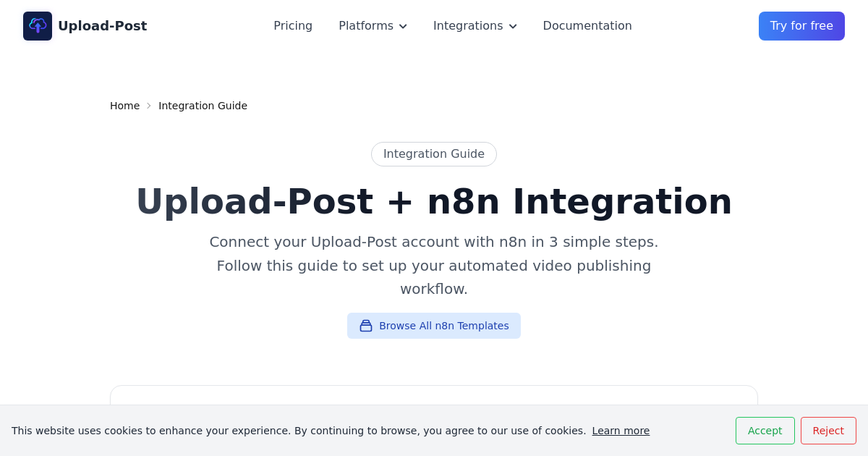Go to the Pricing page
This screenshot has height=456, width=868.
[293, 26]
